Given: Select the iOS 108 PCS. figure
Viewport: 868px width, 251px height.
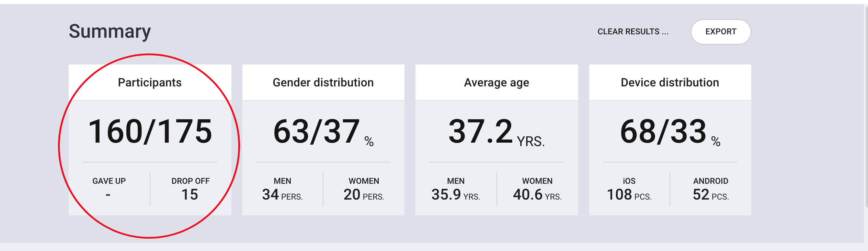Looking at the screenshot, I should coord(629,189).
